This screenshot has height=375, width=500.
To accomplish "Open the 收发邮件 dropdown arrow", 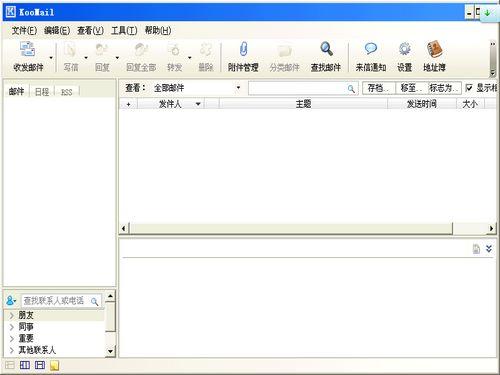I will pyautogui.click(x=51, y=58).
